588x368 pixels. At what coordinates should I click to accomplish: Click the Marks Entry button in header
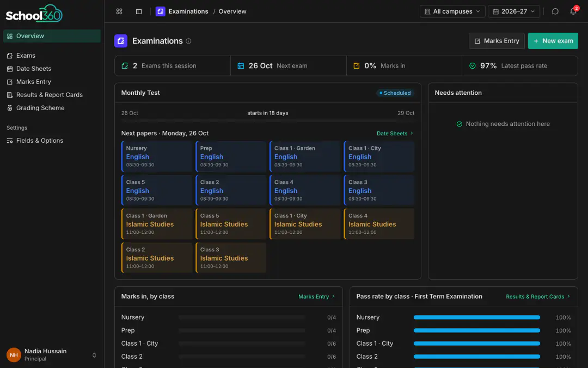[497, 41]
